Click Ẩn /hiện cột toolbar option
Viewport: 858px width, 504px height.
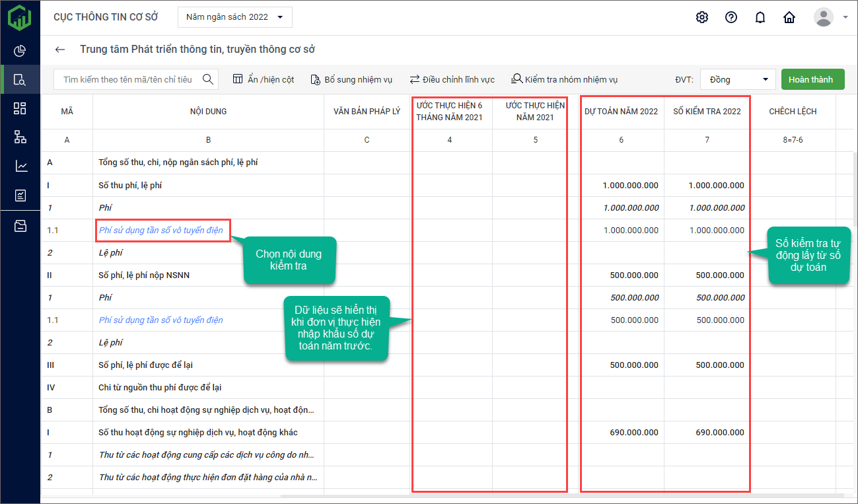[264, 79]
